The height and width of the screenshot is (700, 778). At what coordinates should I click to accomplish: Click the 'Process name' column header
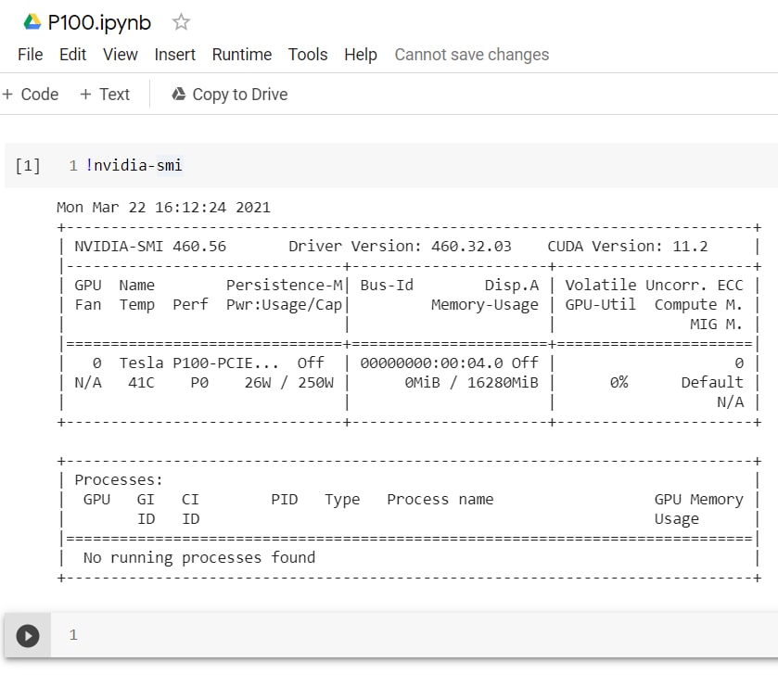440,499
